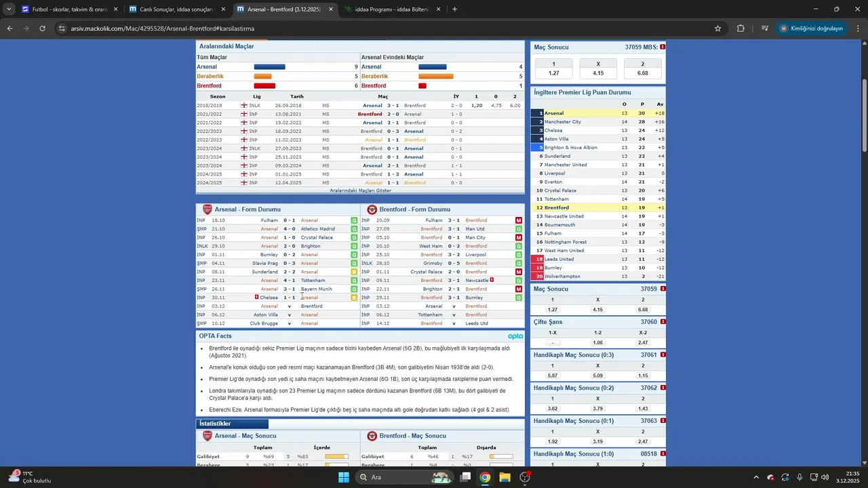Go back with the browser back arrow
This screenshot has height=488, width=868.
(10, 28)
